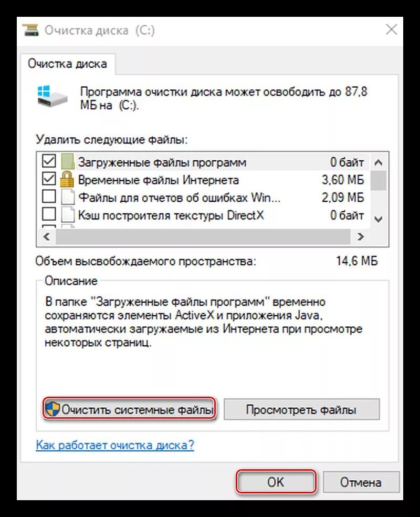Click the Windows drive icon beside the summary text
Screen dimensions: 420x517
[x=52, y=96]
